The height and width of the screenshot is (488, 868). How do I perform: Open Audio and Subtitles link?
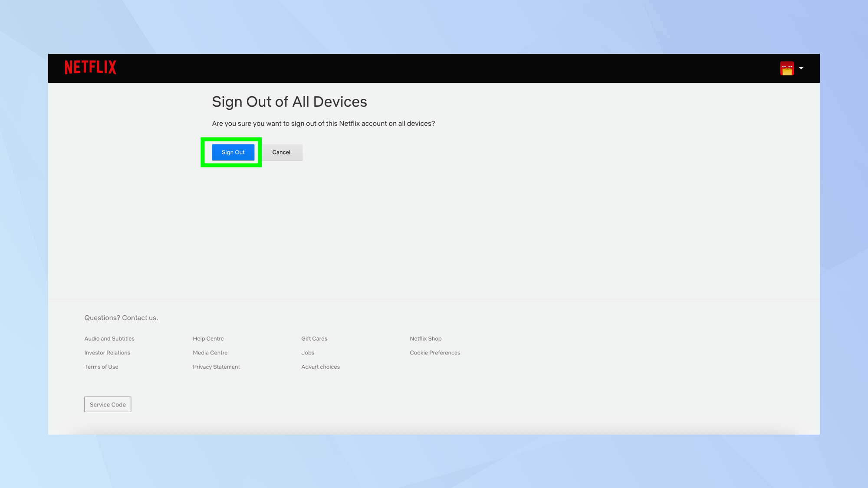point(109,339)
